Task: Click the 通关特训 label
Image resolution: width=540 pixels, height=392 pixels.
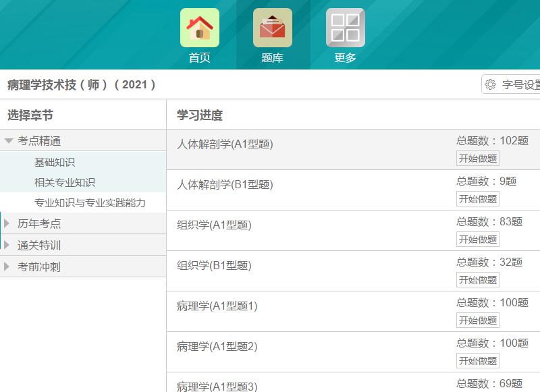Action: [39, 246]
